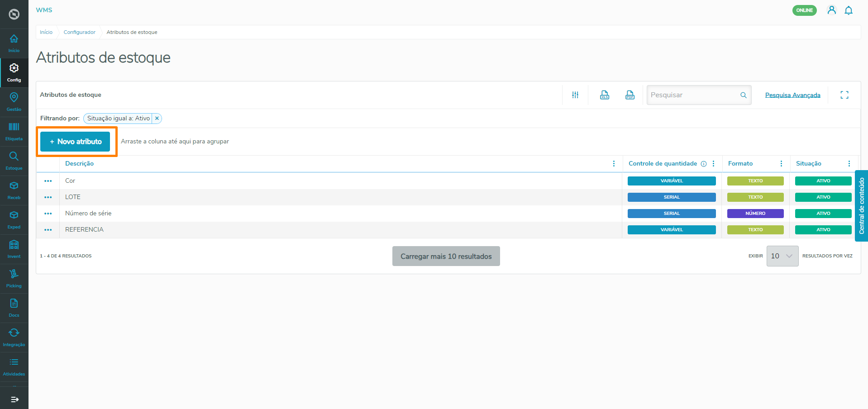This screenshot has height=409, width=868.
Task: Click the search magnifier icon
Action: point(744,95)
